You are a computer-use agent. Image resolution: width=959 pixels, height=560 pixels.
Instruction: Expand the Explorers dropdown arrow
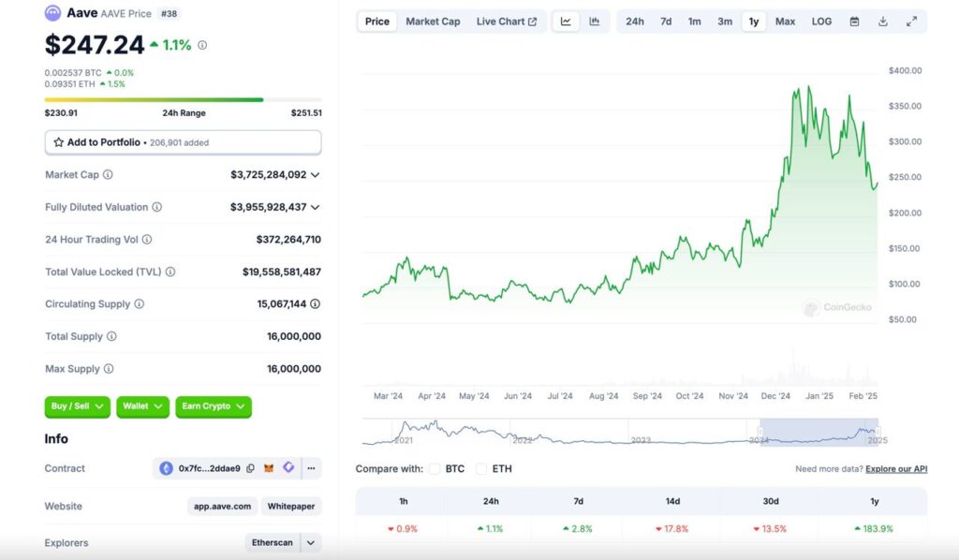311,543
